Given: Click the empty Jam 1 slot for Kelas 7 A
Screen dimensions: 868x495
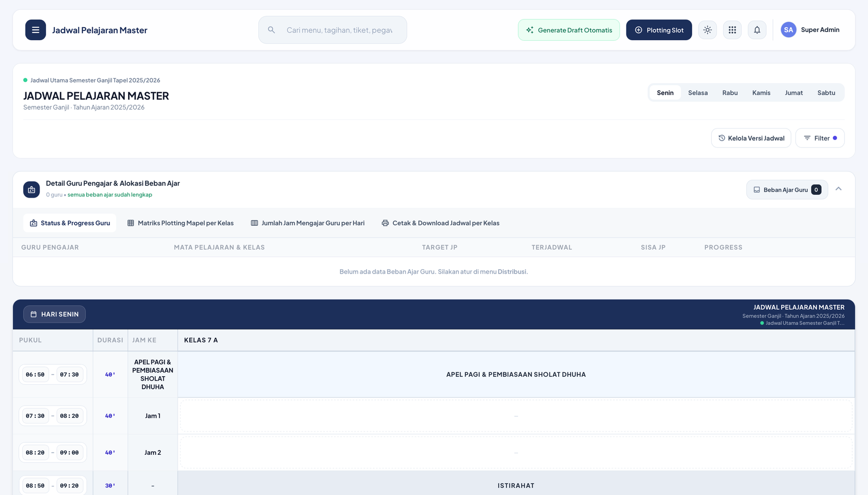Looking at the screenshot, I should (x=516, y=416).
